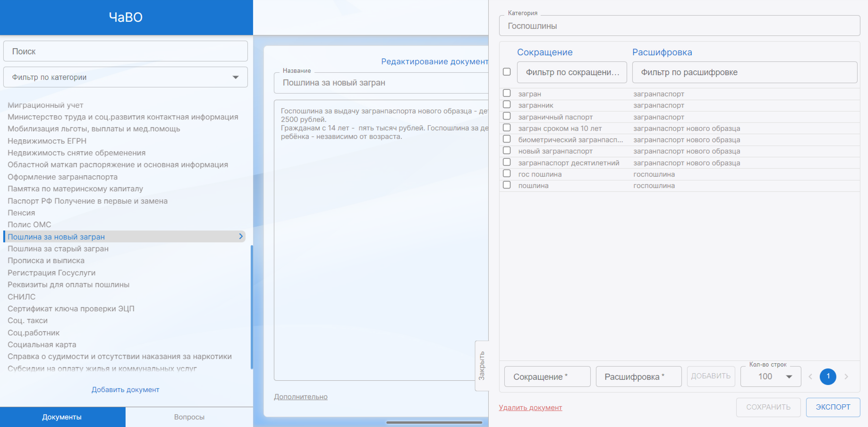Click the 'Удалить документ' link

click(x=530, y=408)
